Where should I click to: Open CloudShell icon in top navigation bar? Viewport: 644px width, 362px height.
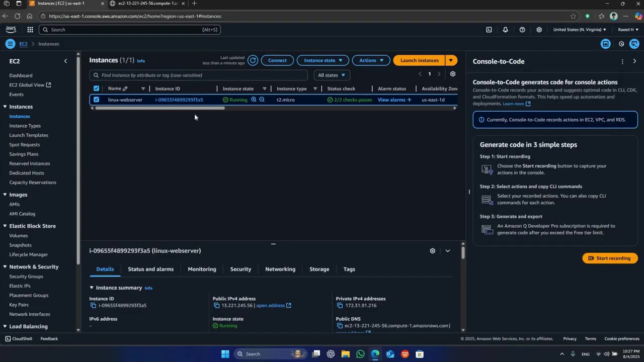[489, 30]
